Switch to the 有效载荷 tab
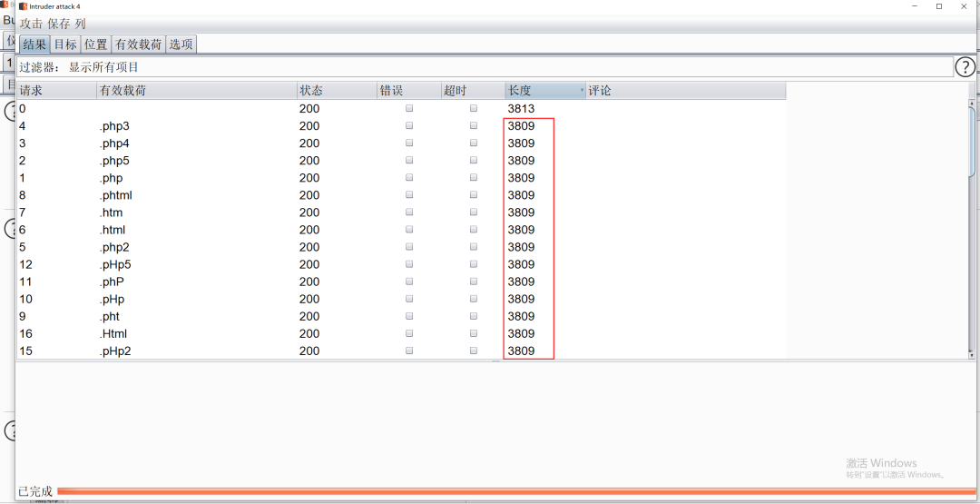The image size is (980, 504). 138,44
